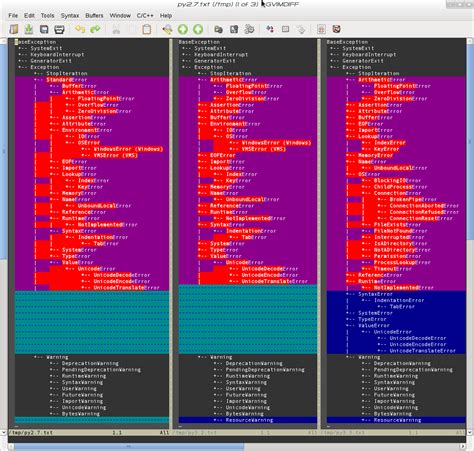Open the File menu
Screen dimensions: 474x451
coord(13,16)
